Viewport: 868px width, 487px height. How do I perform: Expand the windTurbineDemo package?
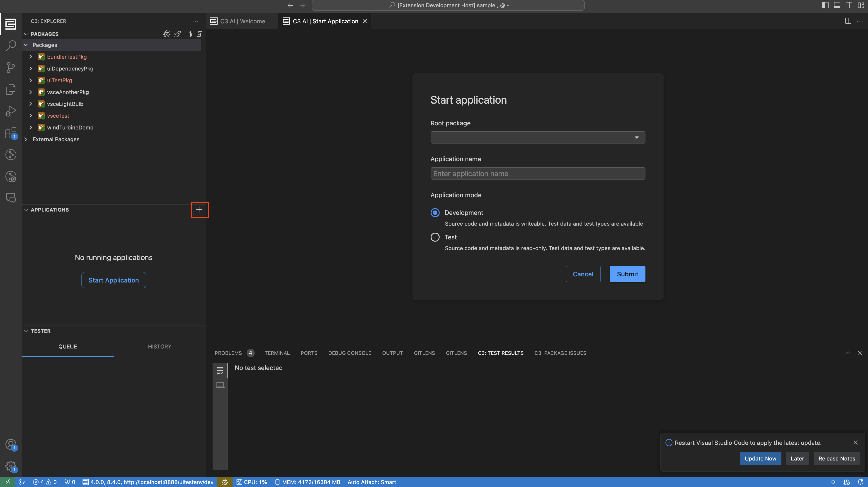pyautogui.click(x=31, y=127)
